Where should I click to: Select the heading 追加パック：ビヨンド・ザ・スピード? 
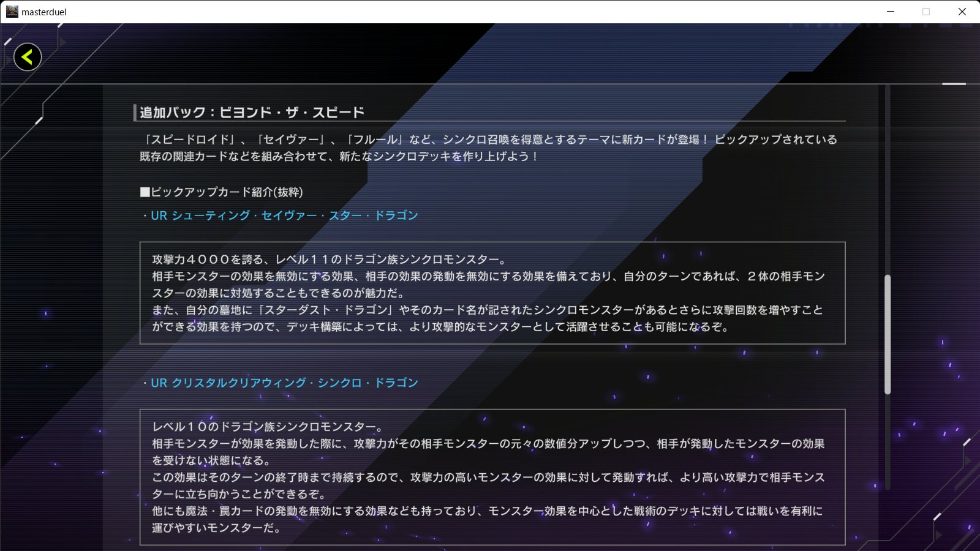tap(252, 113)
